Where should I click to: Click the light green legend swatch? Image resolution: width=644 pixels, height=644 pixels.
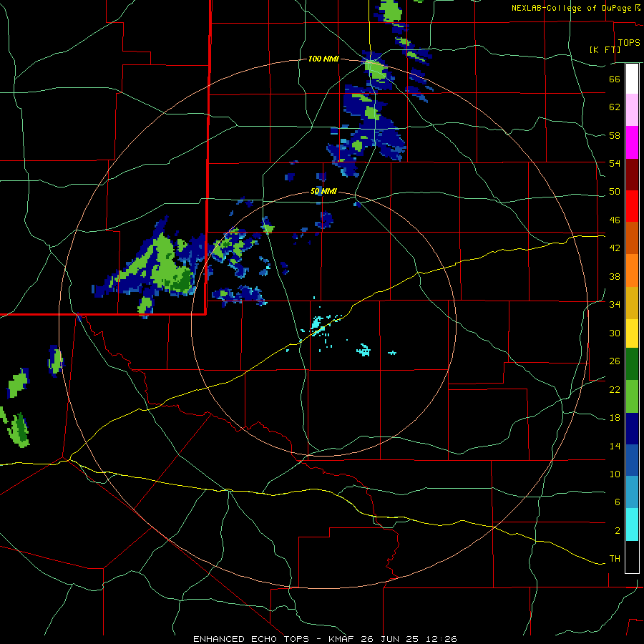632,396
